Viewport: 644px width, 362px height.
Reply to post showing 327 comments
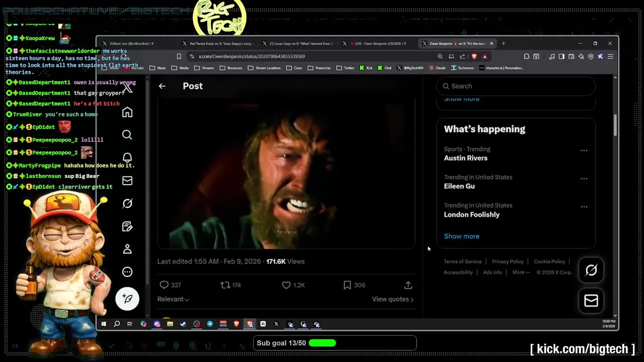[x=170, y=285]
